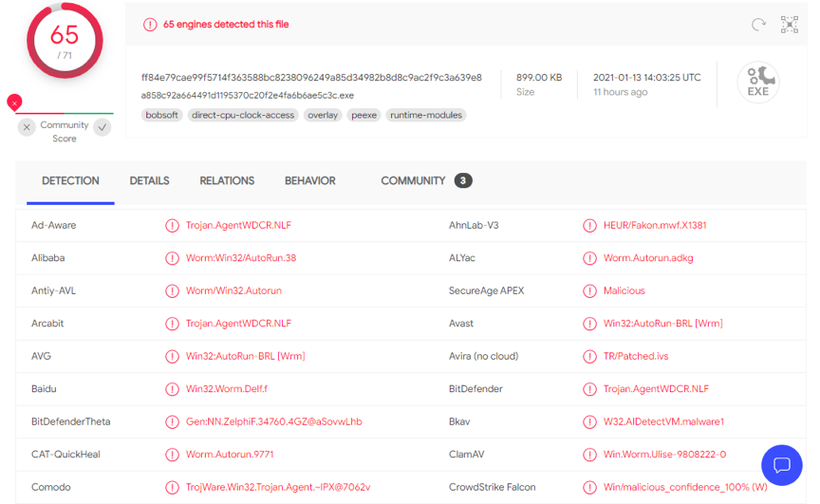This screenshot has width=820, height=504.
Task: Open the Relations tab
Action: coord(227,181)
